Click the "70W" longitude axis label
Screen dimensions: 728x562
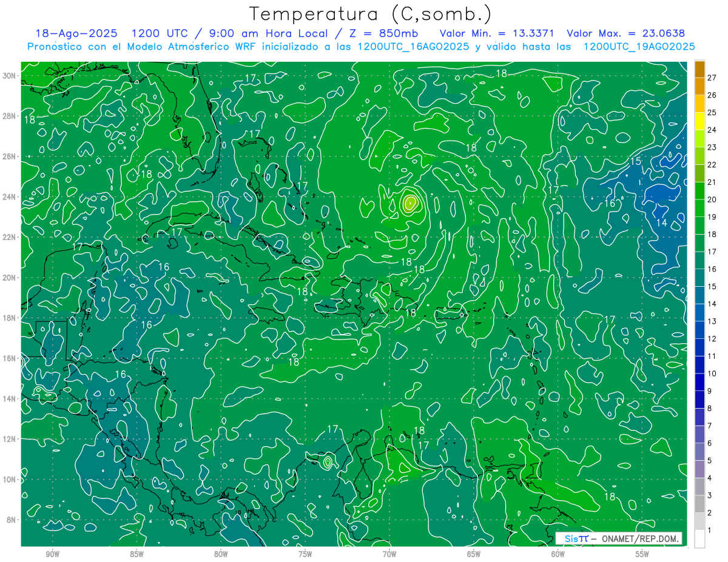[389, 554]
